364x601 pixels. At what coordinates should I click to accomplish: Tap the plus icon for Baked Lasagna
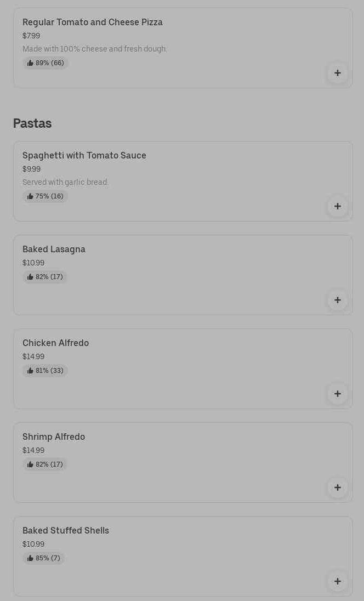pos(338,300)
